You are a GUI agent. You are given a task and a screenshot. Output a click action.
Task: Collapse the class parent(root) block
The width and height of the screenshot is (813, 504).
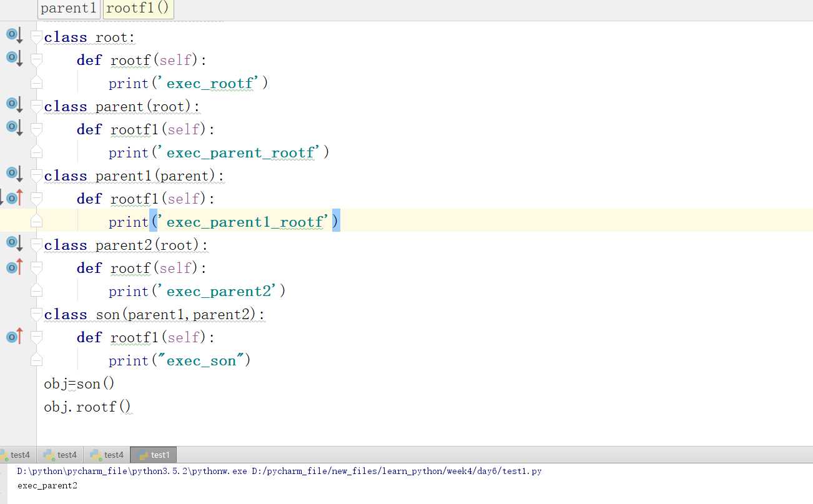36,106
